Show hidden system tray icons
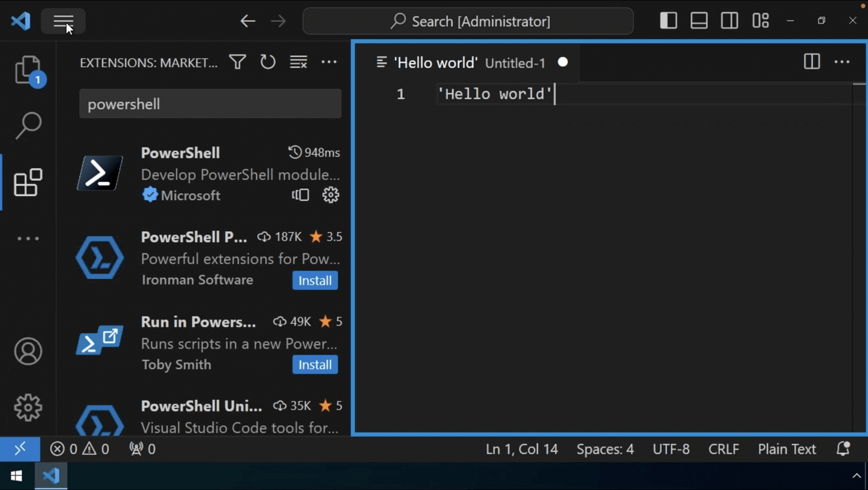868x490 pixels. pyautogui.click(x=856, y=476)
